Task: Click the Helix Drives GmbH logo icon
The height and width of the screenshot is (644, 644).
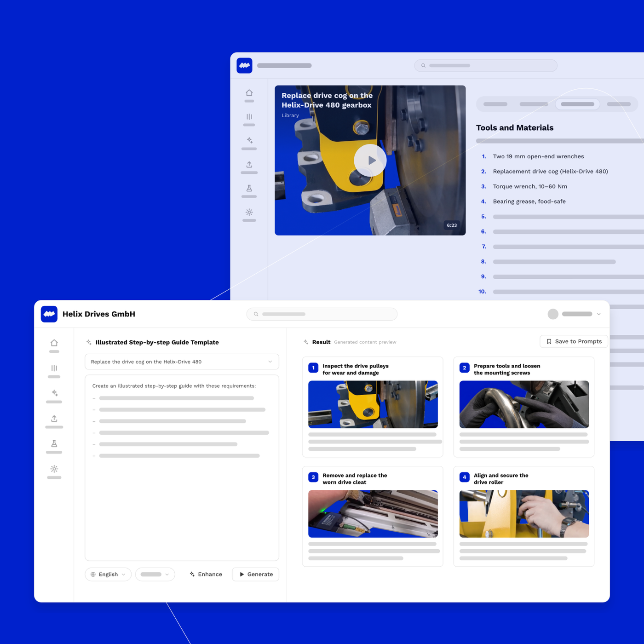Action: click(49, 314)
